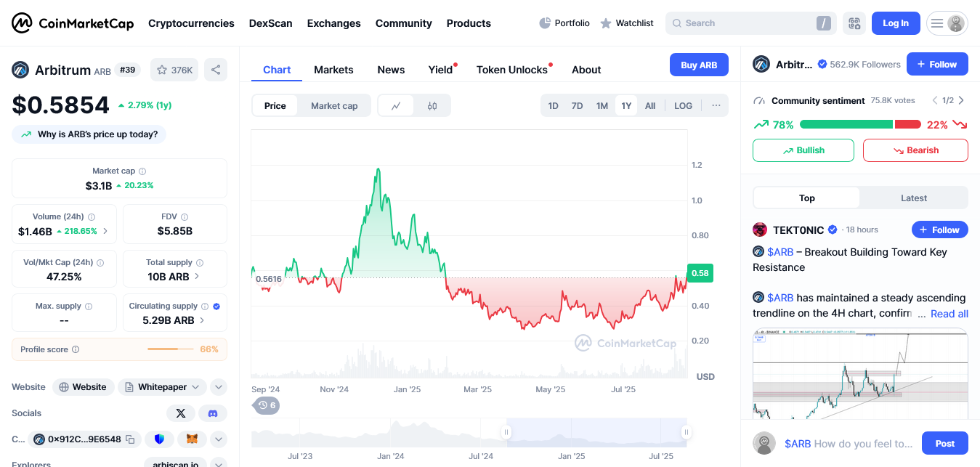
Task: Switch chart to Market cap view
Action: (334, 106)
